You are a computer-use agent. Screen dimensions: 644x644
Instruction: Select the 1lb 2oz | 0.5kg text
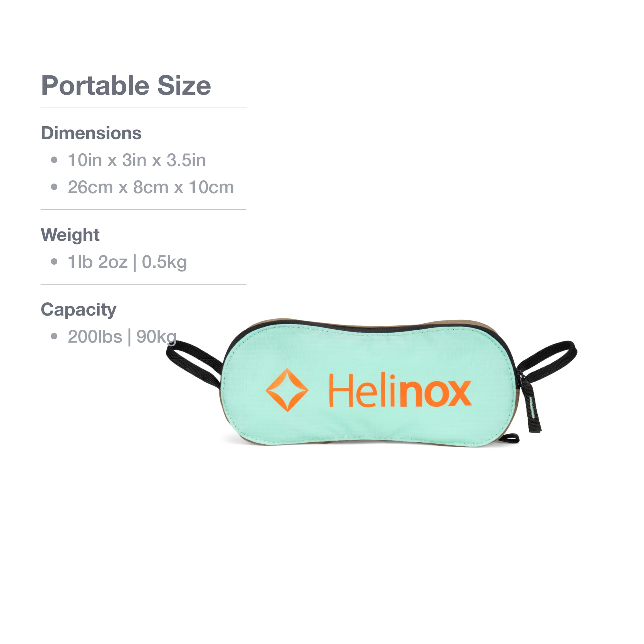127,262
